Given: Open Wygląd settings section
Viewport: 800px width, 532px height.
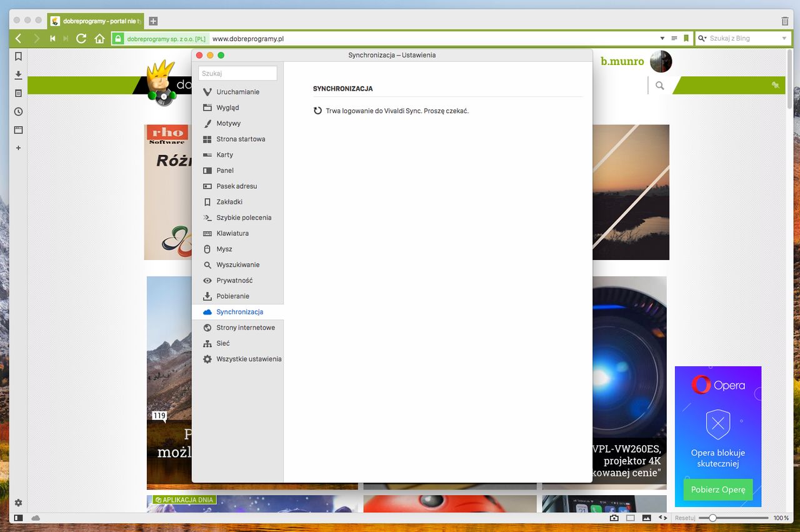Looking at the screenshot, I should click(237, 108).
